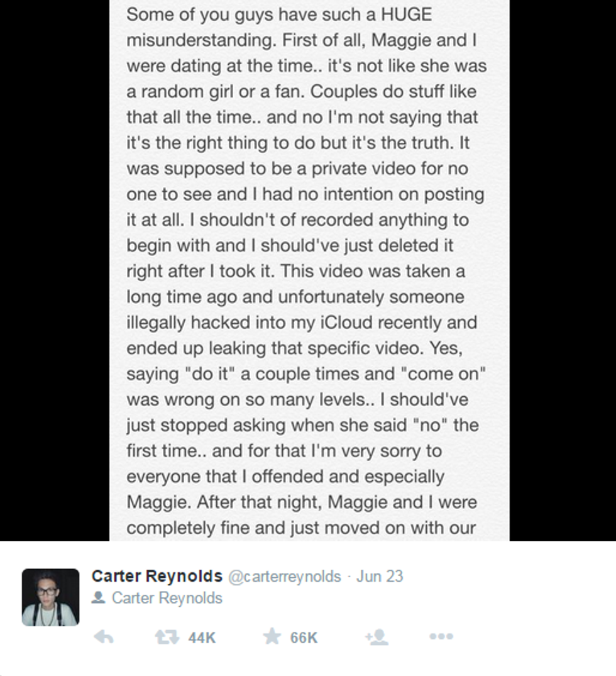View the 66K favorites count
This screenshot has width=616, height=676.
[304, 638]
